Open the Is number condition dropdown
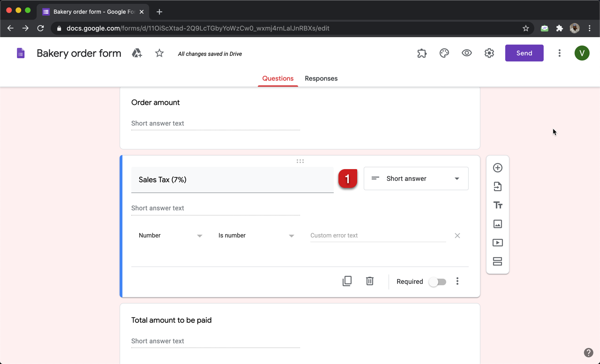Image resolution: width=600 pixels, height=364 pixels. coord(256,236)
